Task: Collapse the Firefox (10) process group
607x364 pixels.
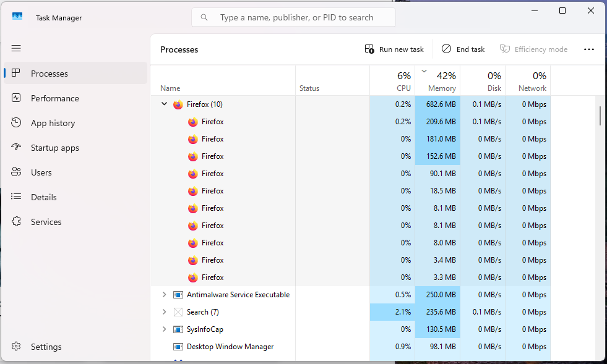Action: click(x=164, y=104)
